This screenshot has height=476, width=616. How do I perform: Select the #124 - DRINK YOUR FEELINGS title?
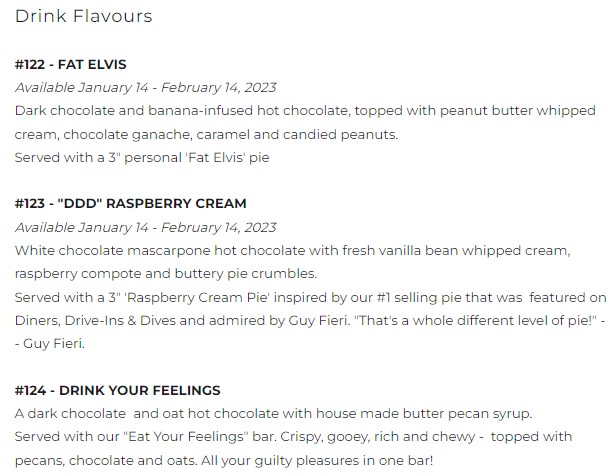click(x=118, y=390)
